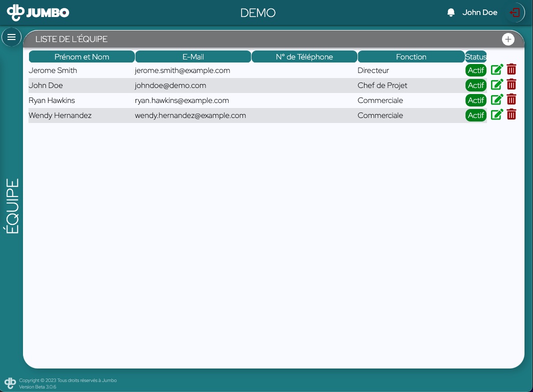Click the edit icon for Wendy Hernandez
Screen dimensions: 533x392
pos(497,114)
